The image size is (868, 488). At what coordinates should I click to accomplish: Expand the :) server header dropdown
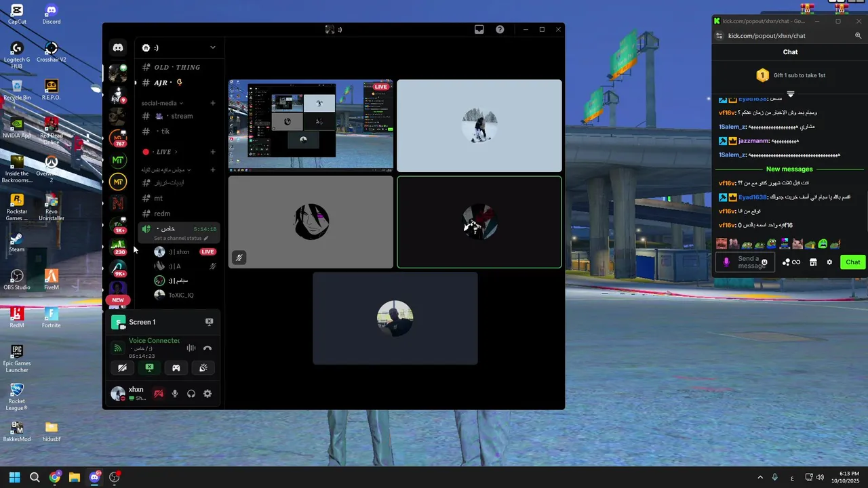(212, 47)
